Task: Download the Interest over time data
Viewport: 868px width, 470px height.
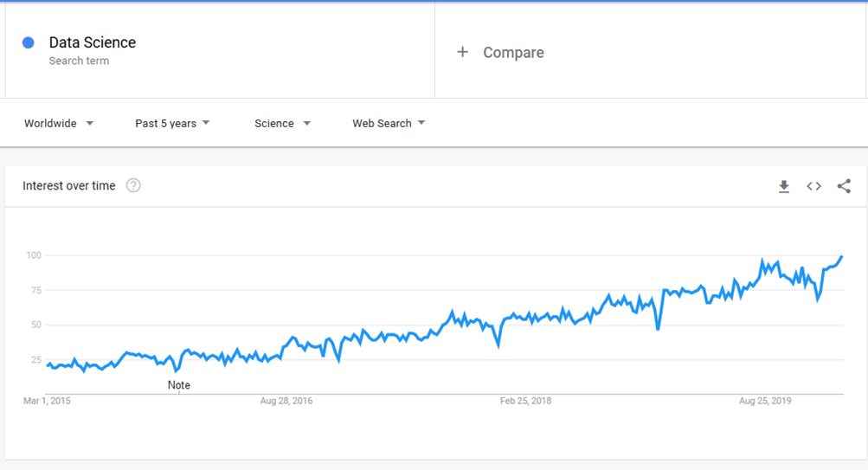Action: point(784,186)
